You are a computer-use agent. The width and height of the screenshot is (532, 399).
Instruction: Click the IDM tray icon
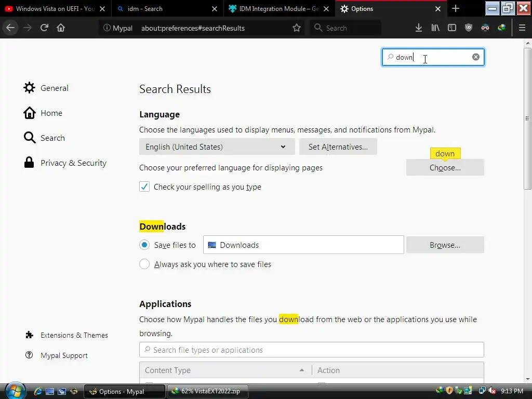coord(440,391)
